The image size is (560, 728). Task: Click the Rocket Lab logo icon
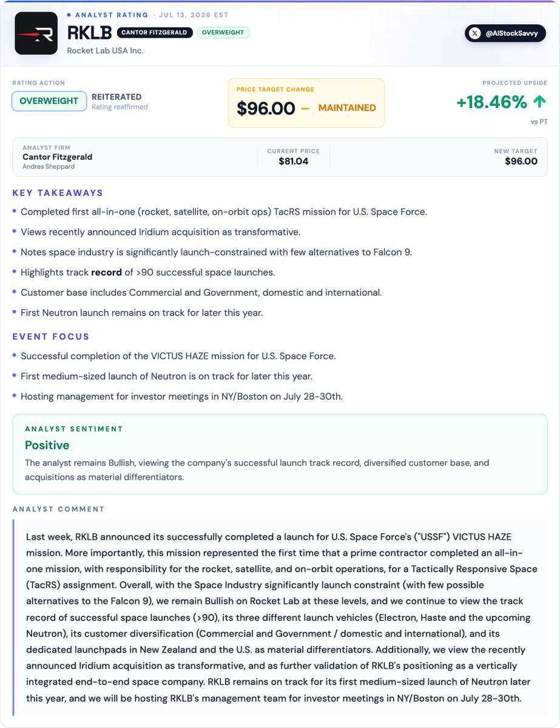pyautogui.click(x=36, y=34)
